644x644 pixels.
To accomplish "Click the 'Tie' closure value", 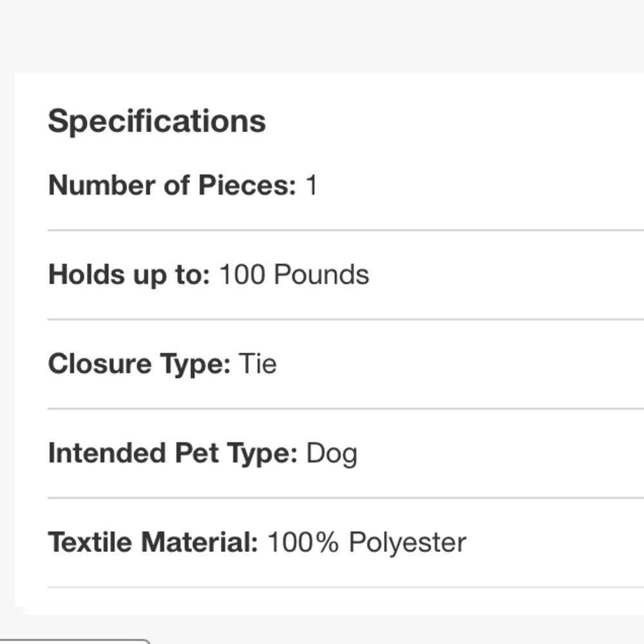I will click(258, 364).
